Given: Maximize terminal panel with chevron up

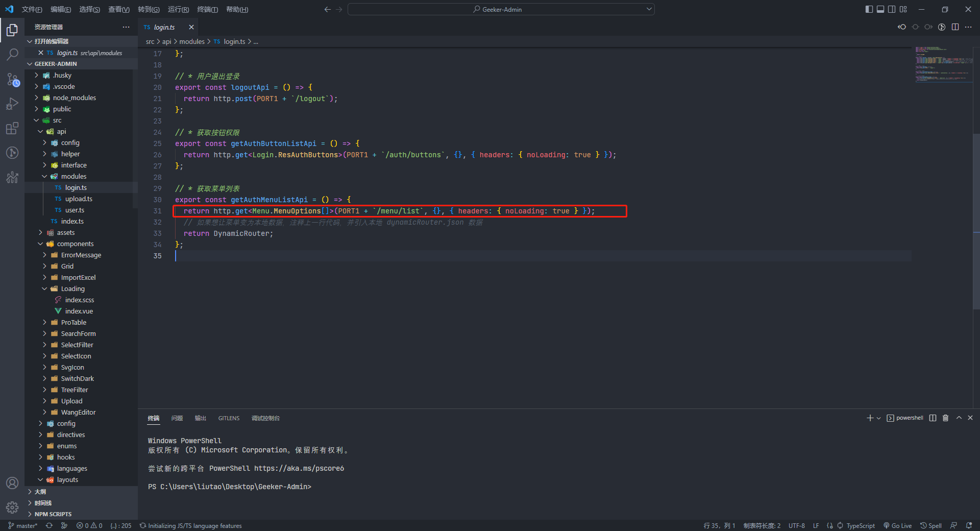Looking at the screenshot, I should (959, 418).
